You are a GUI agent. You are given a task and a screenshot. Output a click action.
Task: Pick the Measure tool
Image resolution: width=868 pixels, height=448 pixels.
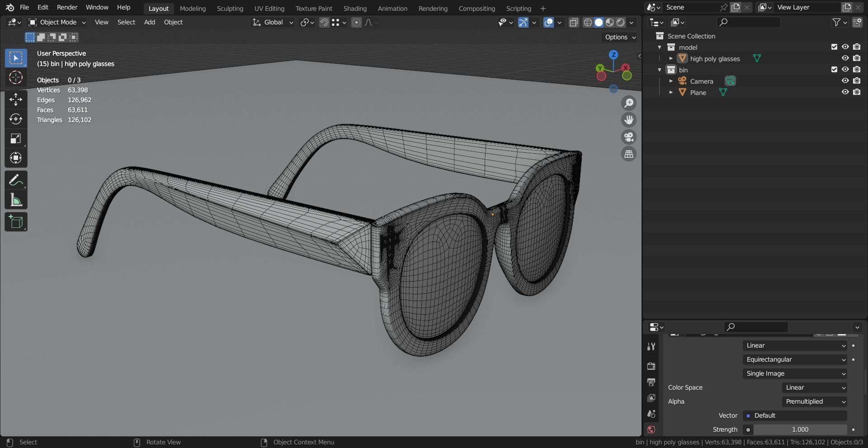[x=16, y=200]
